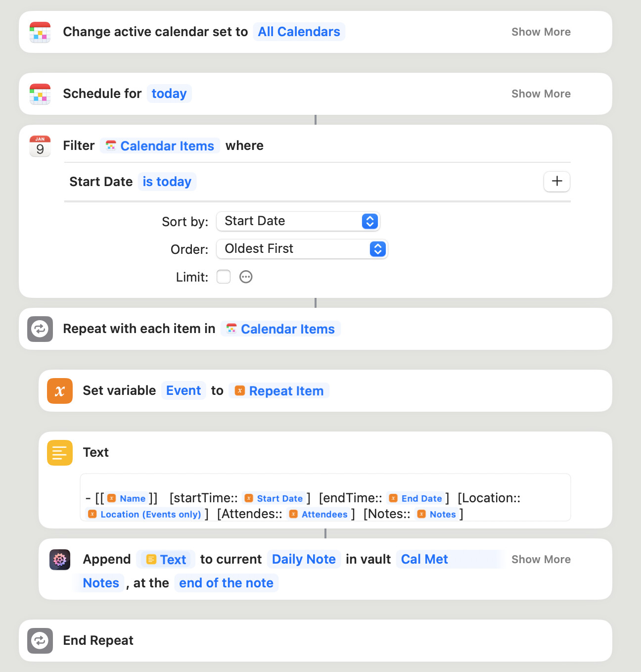This screenshot has width=641, height=672.
Task: Open the Sort by Start Date dropdown
Action: (298, 221)
